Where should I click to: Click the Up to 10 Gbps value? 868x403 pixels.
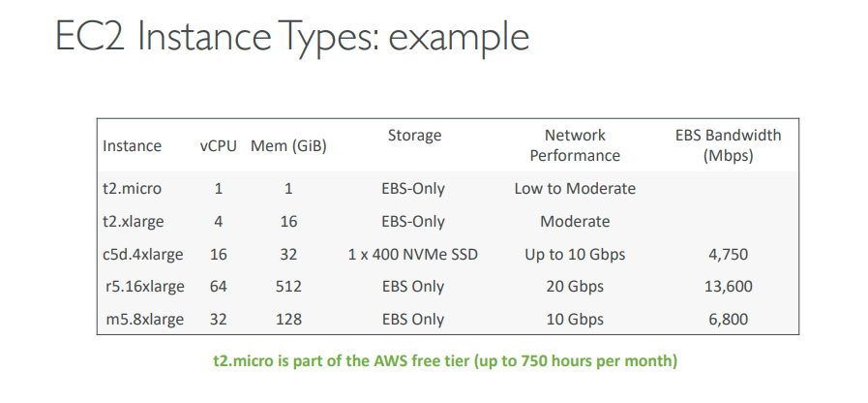click(575, 255)
